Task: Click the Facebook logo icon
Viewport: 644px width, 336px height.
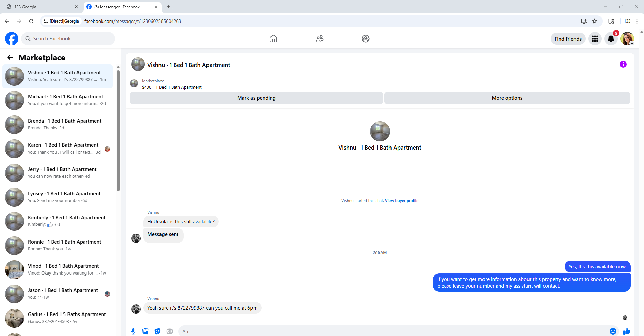Action: coord(12,39)
